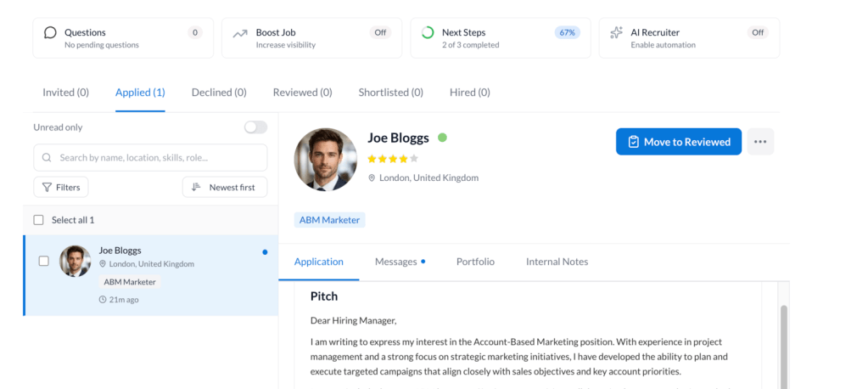The height and width of the screenshot is (389, 868).
Task: Click the ABM Marketer tag under profile
Action: (x=330, y=220)
